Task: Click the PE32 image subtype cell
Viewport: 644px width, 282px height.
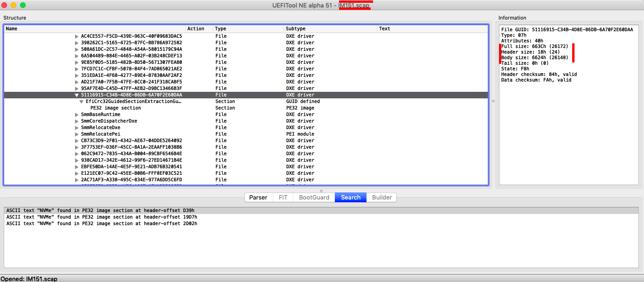Action: (299, 108)
